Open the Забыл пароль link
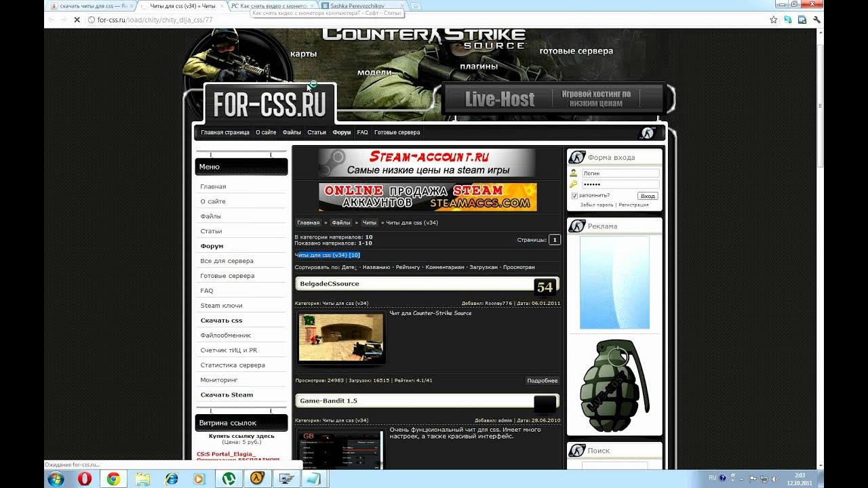The width and height of the screenshot is (868, 488). click(597, 205)
